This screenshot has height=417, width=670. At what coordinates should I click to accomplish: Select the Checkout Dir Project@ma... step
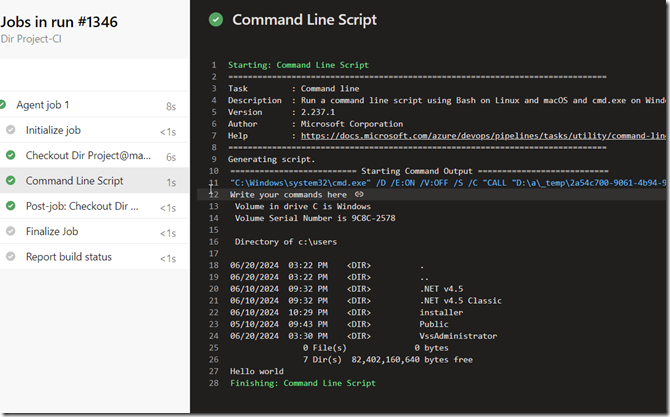point(94,155)
